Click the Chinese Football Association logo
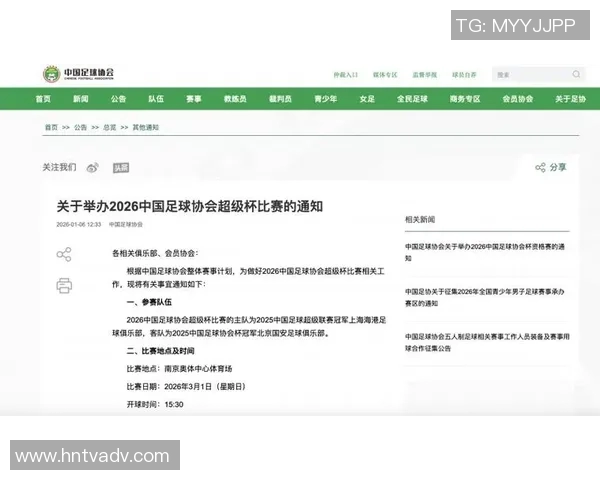This screenshot has height=480, width=600. coord(78,73)
